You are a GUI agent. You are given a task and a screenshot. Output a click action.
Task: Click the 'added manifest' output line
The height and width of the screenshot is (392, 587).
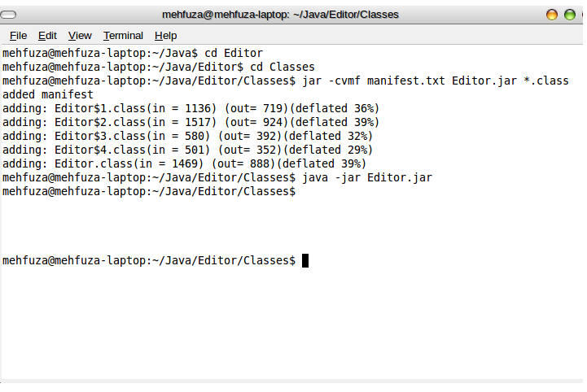(x=48, y=94)
